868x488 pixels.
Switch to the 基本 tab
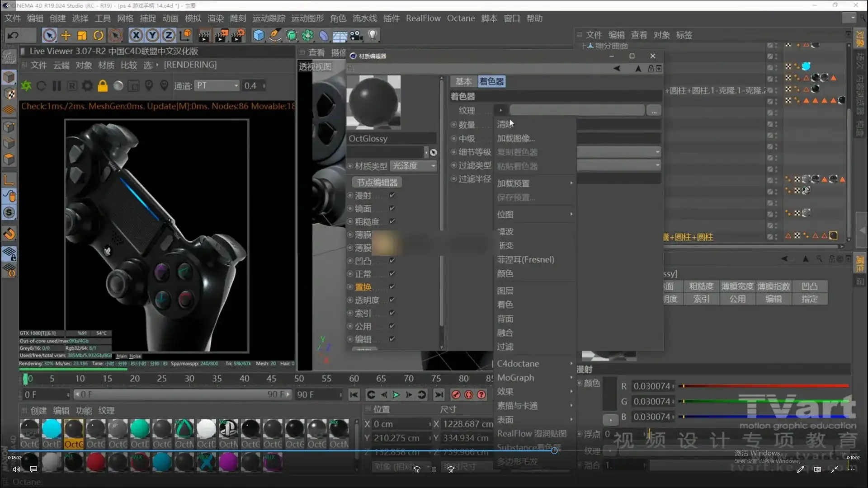point(463,81)
